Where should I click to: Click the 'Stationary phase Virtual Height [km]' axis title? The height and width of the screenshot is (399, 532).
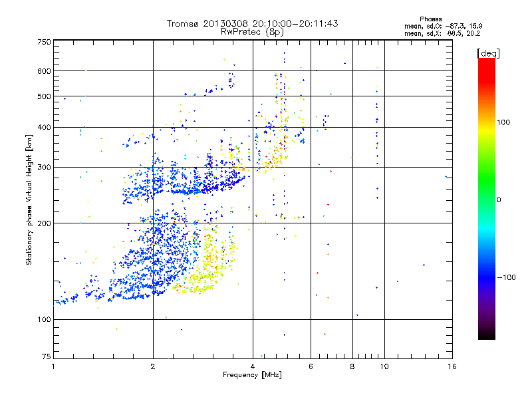(29, 199)
